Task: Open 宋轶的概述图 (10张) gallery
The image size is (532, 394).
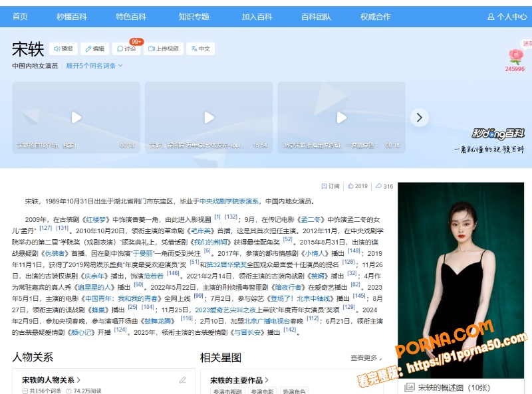Action: (447, 387)
